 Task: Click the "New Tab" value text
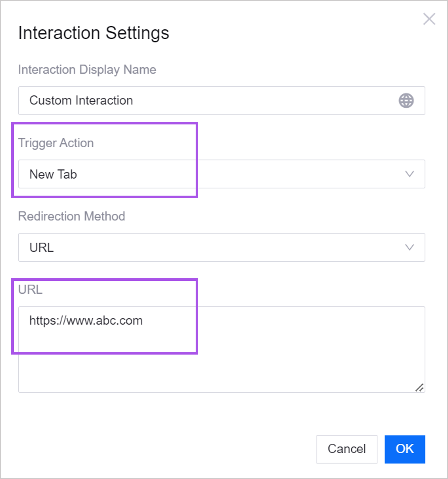[x=53, y=174]
